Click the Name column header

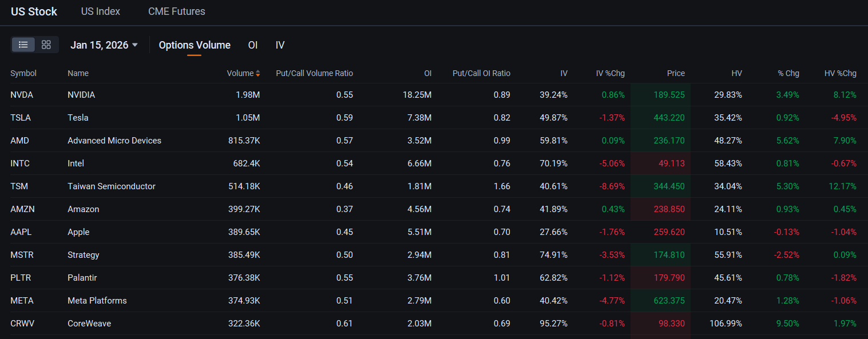[x=78, y=73]
